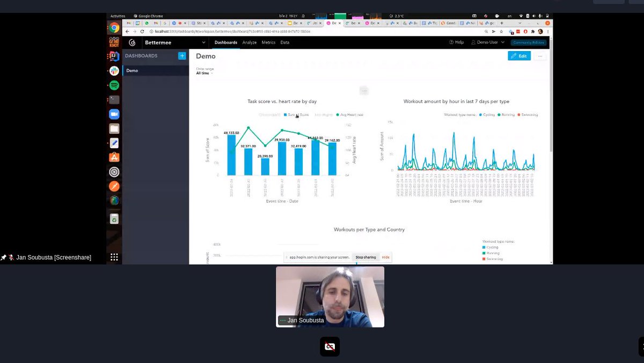Open the Data tab
The width and height of the screenshot is (644, 363).
point(285,42)
